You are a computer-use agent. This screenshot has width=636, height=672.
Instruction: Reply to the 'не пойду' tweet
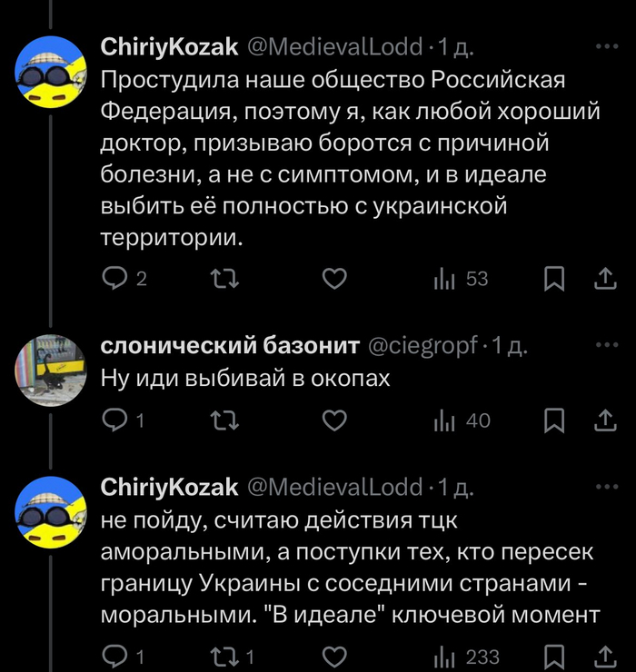(114, 657)
